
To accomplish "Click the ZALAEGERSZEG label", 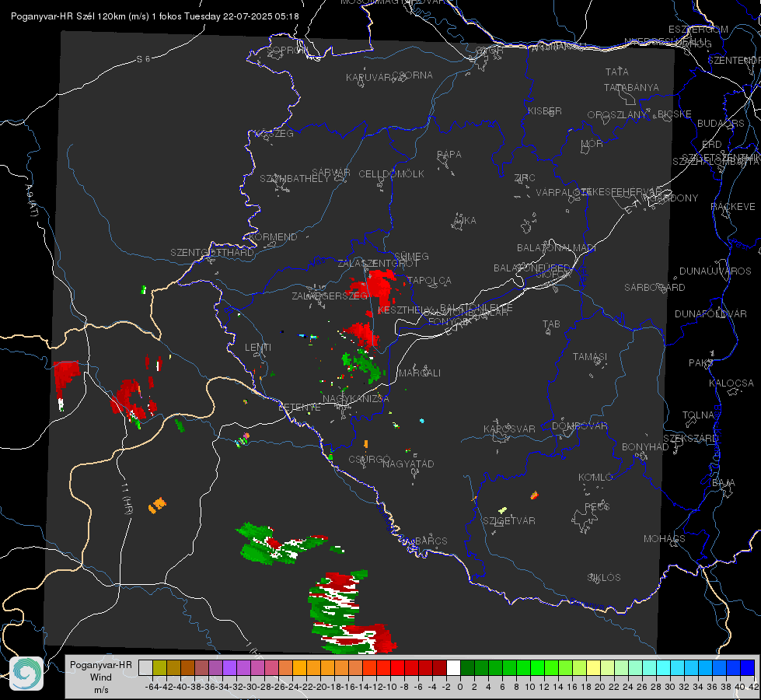I will pyautogui.click(x=330, y=296).
